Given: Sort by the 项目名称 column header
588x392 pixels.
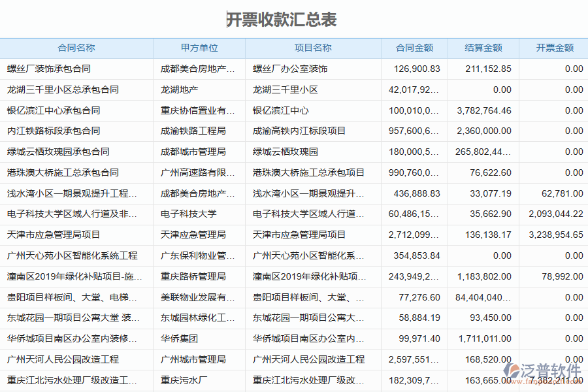Looking at the screenshot, I should [x=312, y=48].
